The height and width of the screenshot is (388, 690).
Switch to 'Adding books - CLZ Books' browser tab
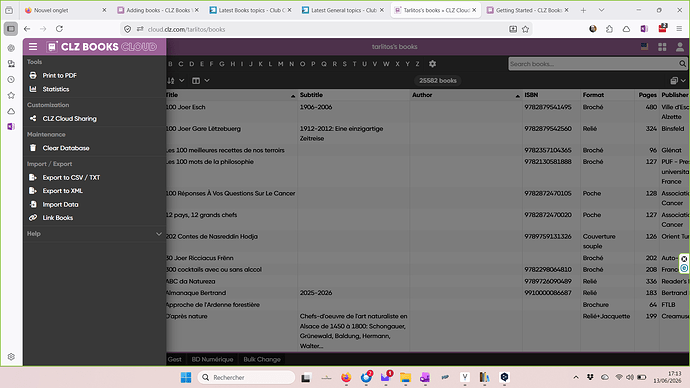coord(158,10)
